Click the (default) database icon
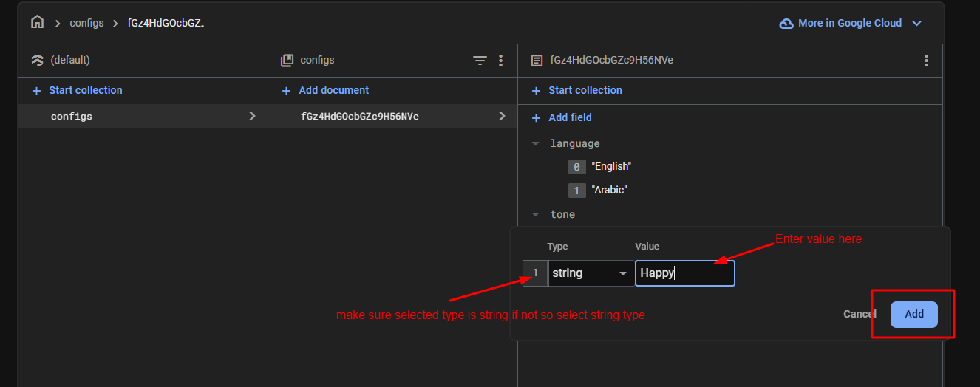Screen dimensions: 980x387 37,61
